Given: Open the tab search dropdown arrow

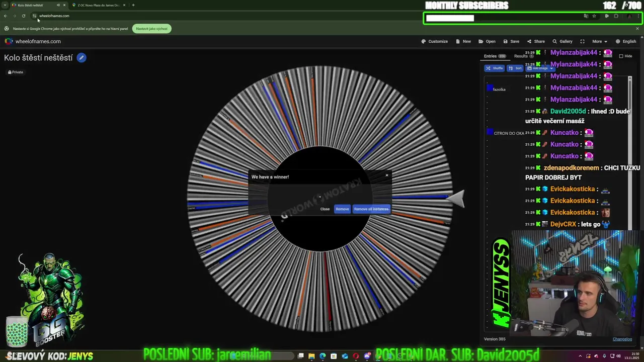Looking at the screenshot, I should click(5, 5).
